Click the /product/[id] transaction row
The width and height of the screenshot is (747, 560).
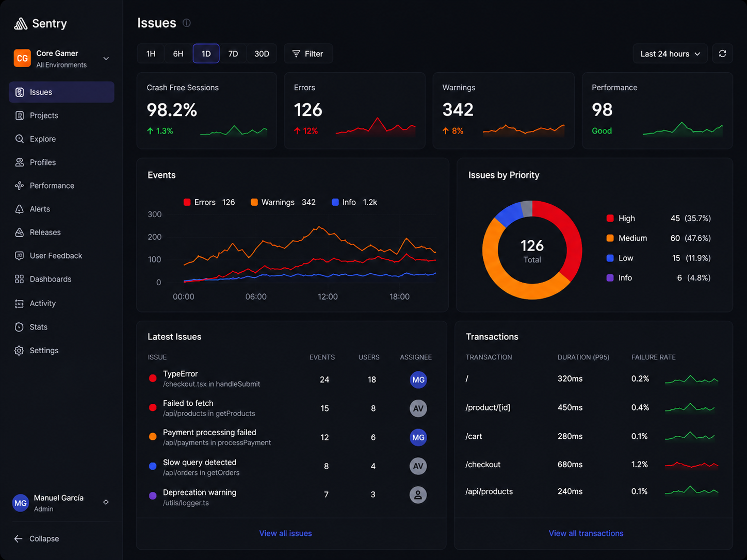click(593, 407)
